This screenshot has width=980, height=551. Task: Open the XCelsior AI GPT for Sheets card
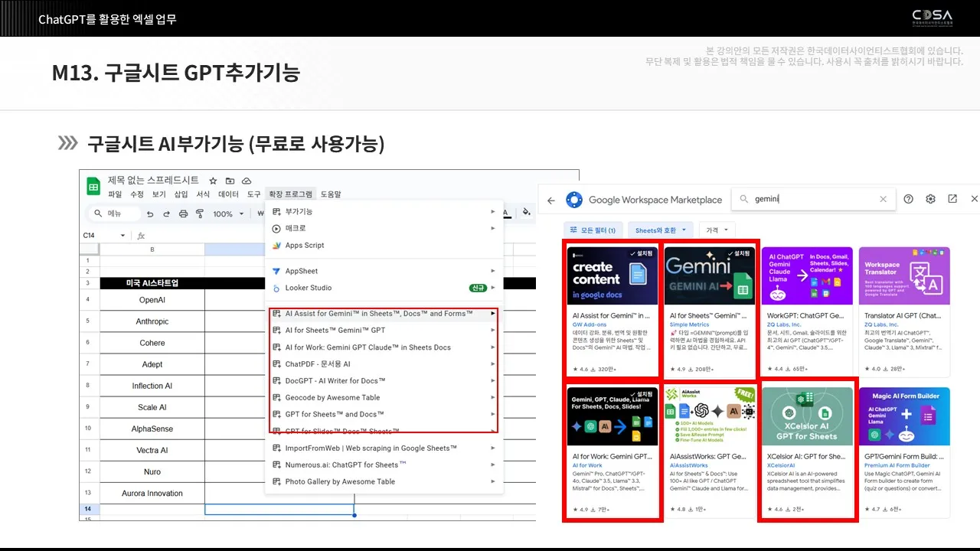point(807,452)
